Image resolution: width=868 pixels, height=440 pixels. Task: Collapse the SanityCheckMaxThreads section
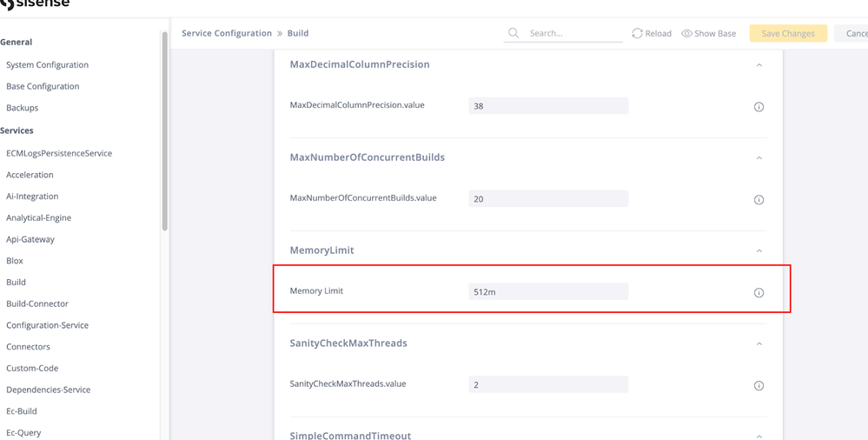[759, 344]
